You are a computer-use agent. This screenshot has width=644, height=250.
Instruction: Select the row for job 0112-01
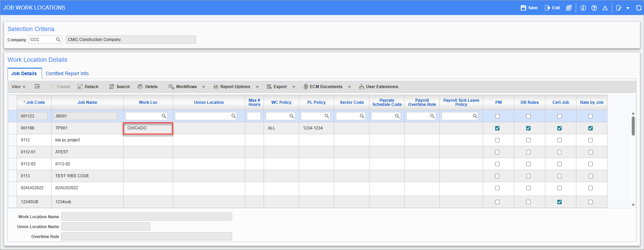pyautogui.click(x=307, y=152)
